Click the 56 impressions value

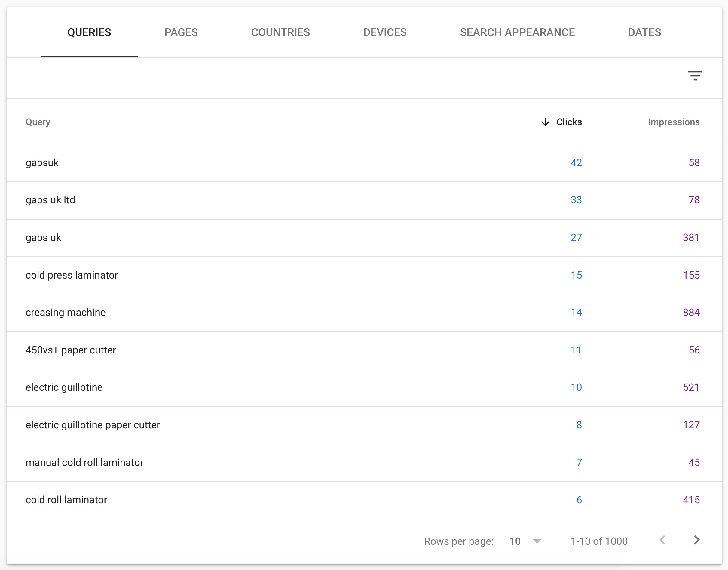(x=694, y=350)
